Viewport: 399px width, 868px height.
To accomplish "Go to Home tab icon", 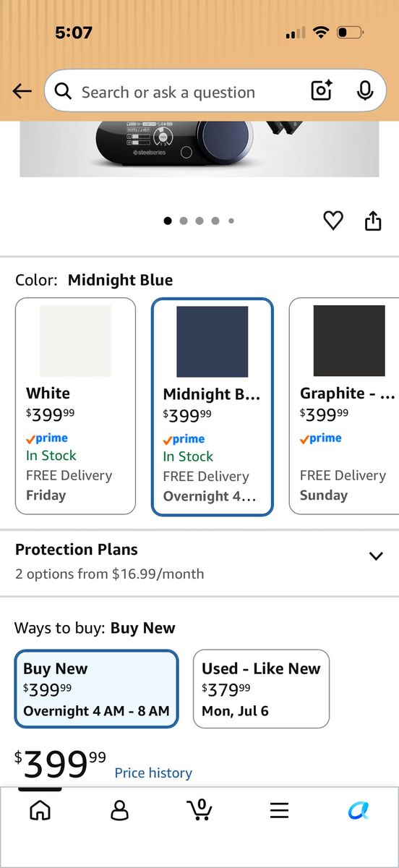I will point(40,810).
